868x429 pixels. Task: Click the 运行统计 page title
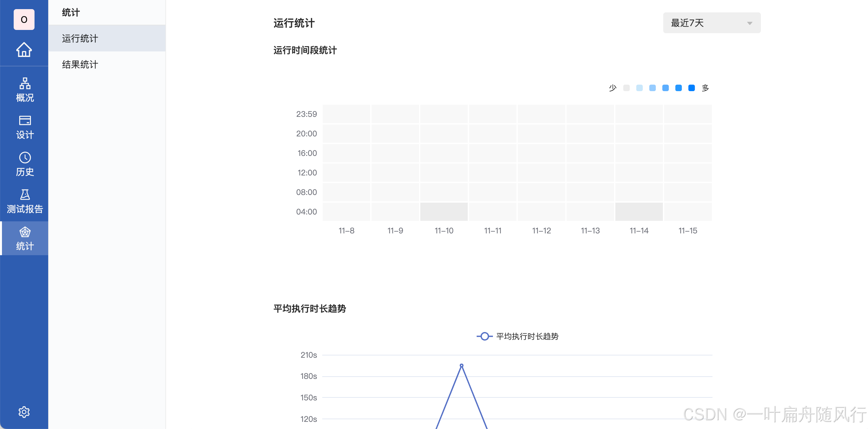click(293, 23)
